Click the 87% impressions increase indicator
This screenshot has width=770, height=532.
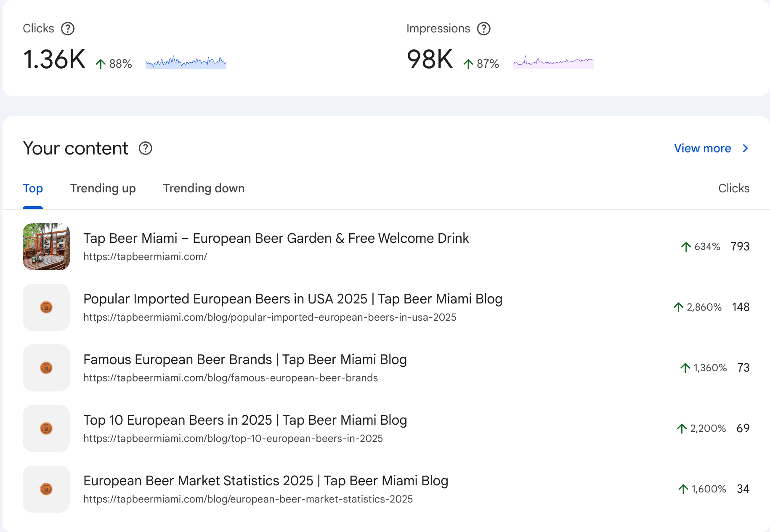point(481,64)
